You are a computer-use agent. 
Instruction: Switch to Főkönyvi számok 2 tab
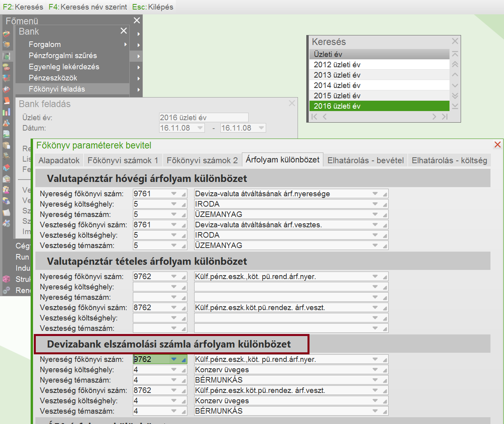click(x=202, y=160)
